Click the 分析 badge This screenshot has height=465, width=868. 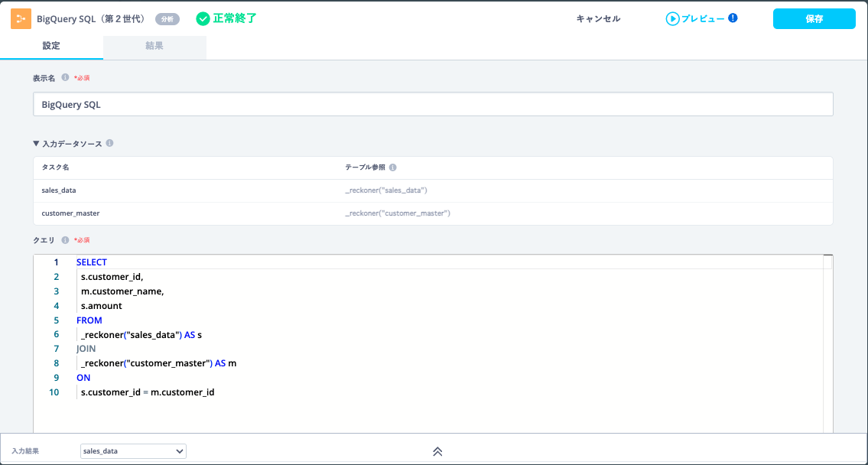click(x=167, y=19)
